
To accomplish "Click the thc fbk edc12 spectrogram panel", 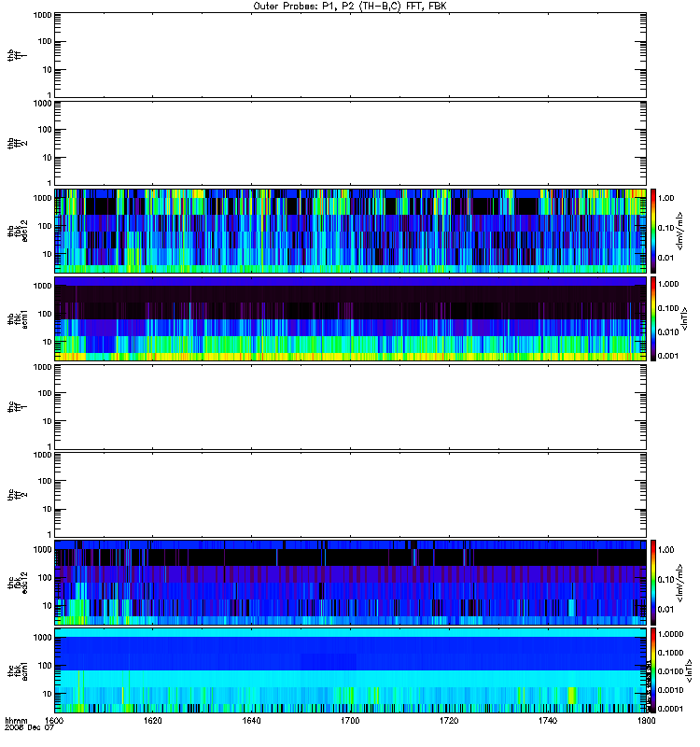I will 350,583.
